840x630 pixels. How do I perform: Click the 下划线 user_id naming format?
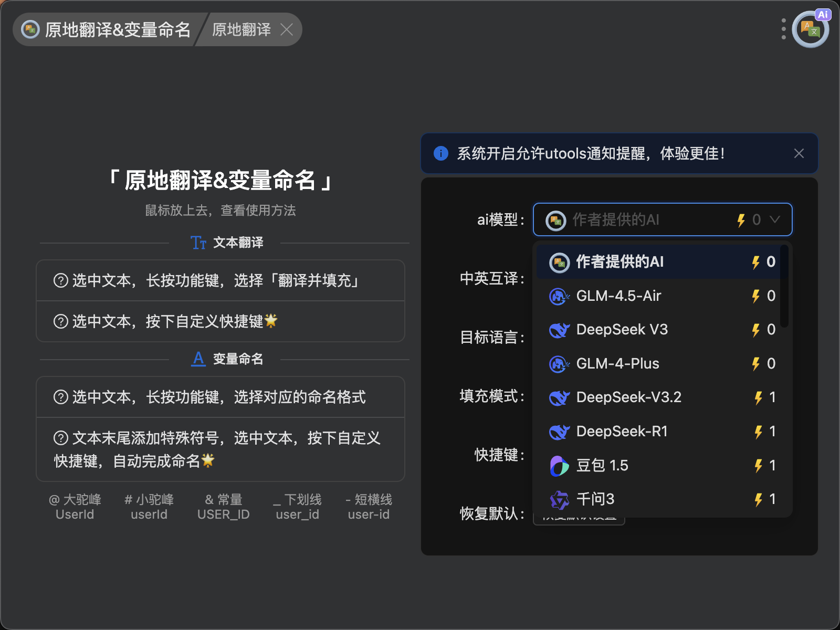[297, 507]
